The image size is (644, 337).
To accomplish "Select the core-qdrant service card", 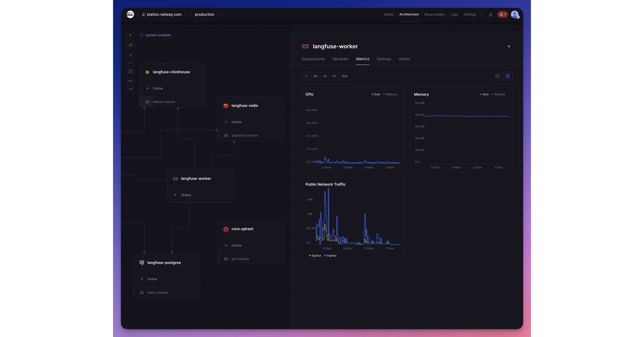I will point(251,237).
